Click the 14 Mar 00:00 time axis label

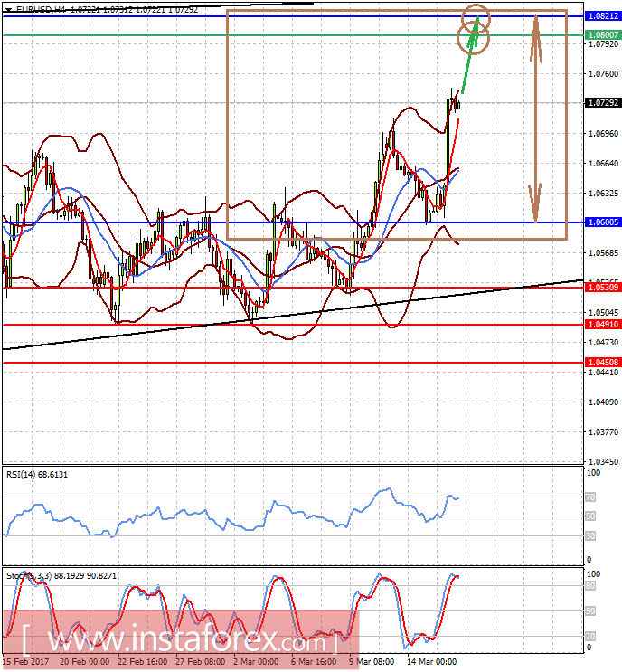pyautogui.click(x=431, y=662)
